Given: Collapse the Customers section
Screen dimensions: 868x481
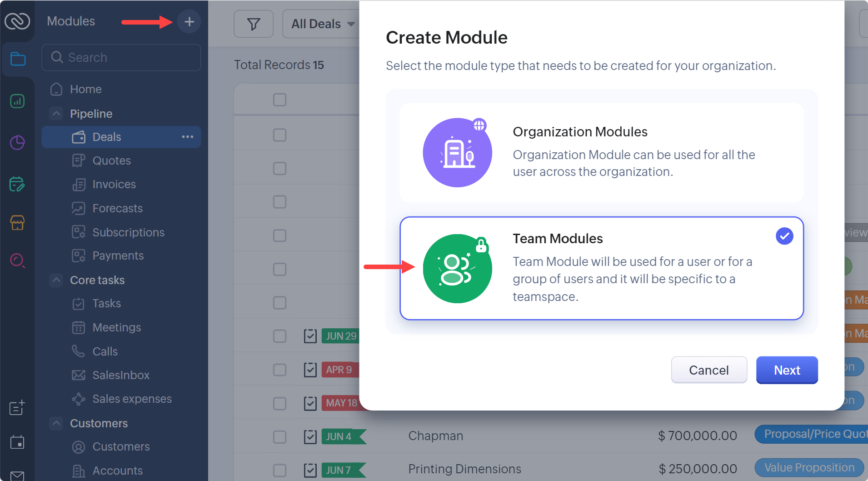Looking at the screenshot, I should [x=56, y=423].
